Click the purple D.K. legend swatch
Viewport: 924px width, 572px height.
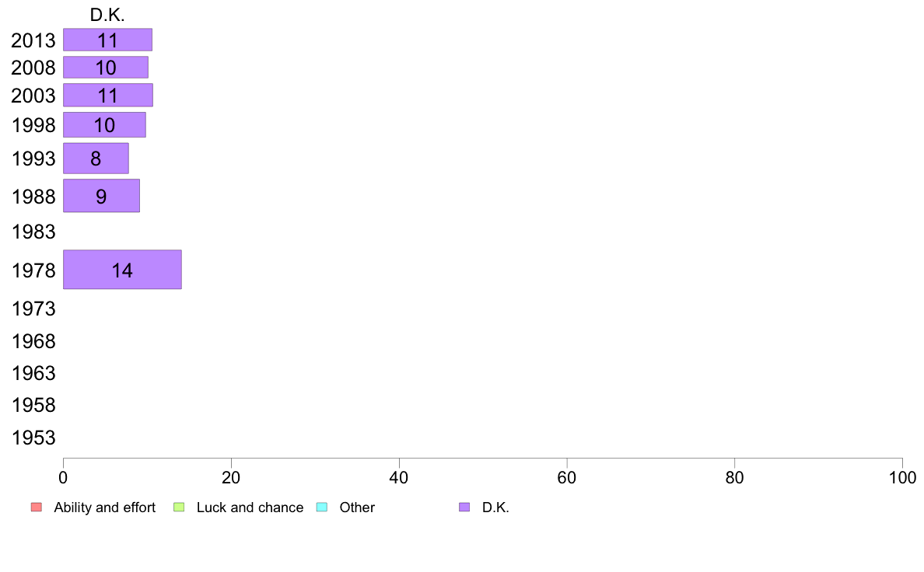[x=464, y=507]
